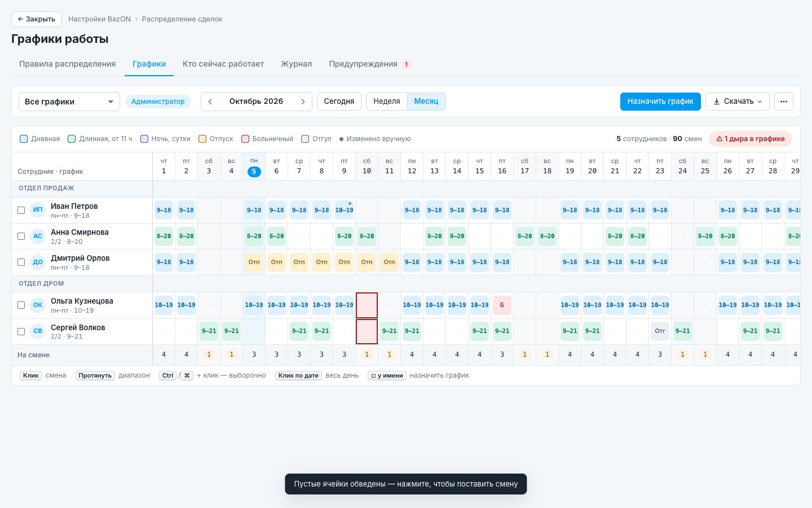The image size is (812, 508).
Task: Click Ольга Кузнецова avatar ОК
Action: pos(38,305)
